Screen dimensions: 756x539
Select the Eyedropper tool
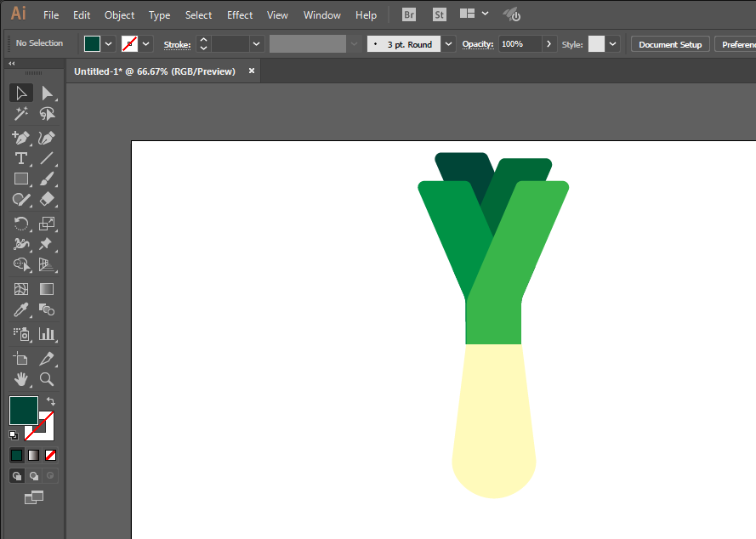click(x=21, y=309)
